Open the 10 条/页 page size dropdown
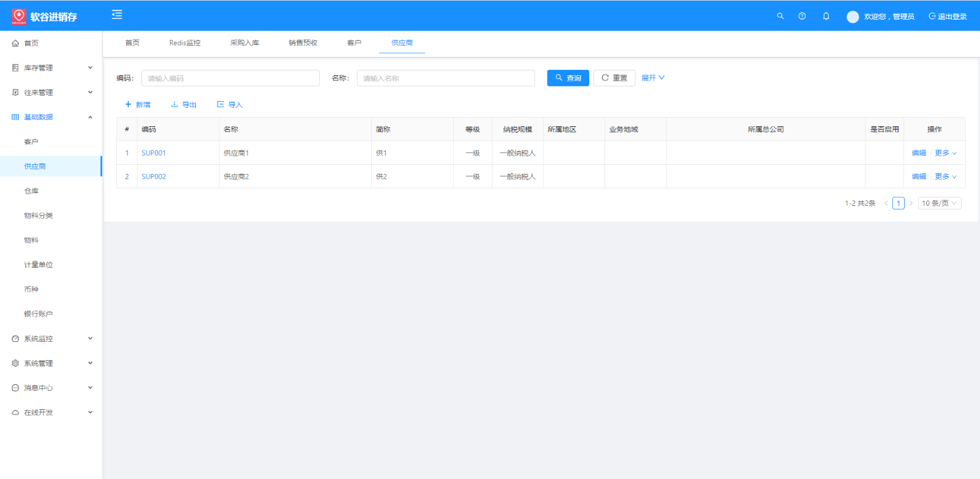Image resolution: width=980 pixels, height=479 pixels. point(939,203)
